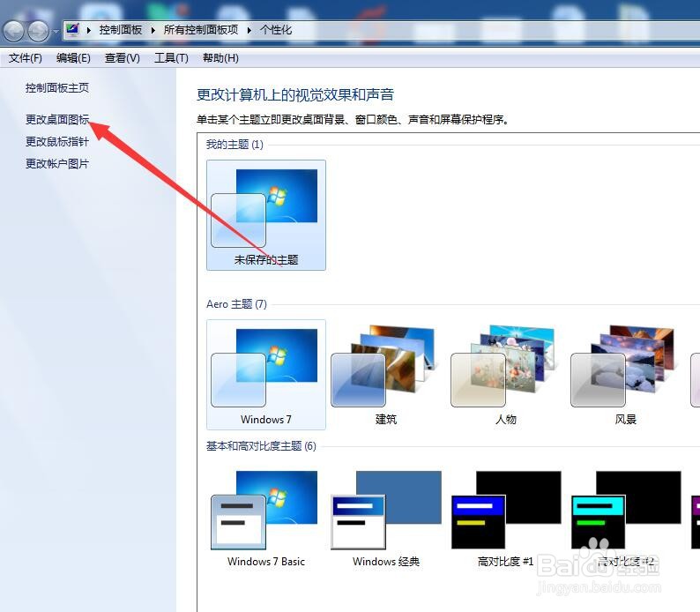Viewport: 700px width, 612px height.
Task: Apply the 风景 Aero theme
Action: point(625,375)
